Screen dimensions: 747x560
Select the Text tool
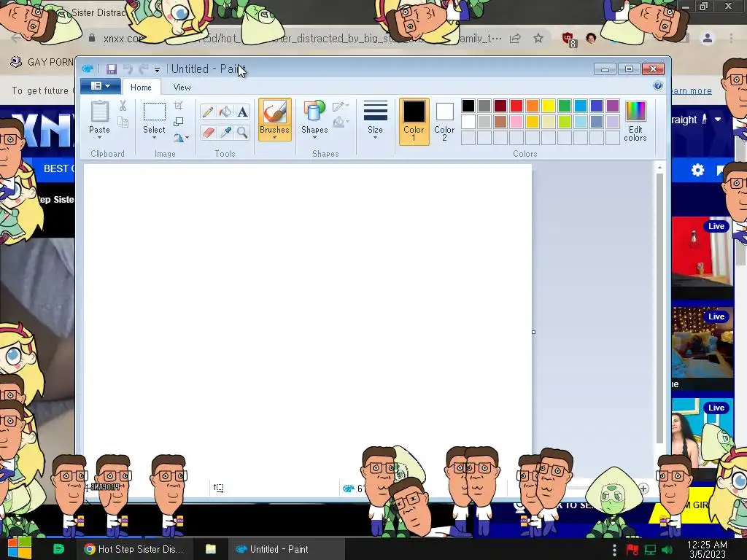tap(242, 112)
